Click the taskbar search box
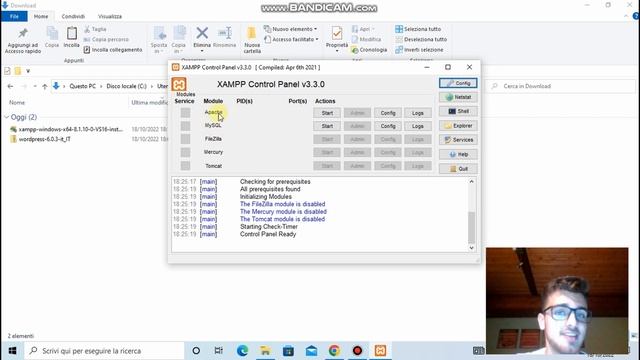The image size is (640, 360). click(x=104, y=351)
